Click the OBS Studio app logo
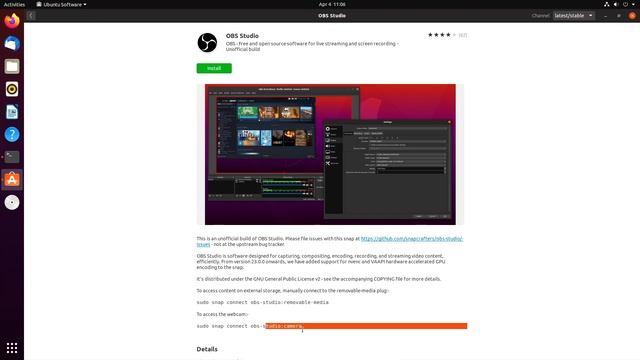 [x=207, y=42]
